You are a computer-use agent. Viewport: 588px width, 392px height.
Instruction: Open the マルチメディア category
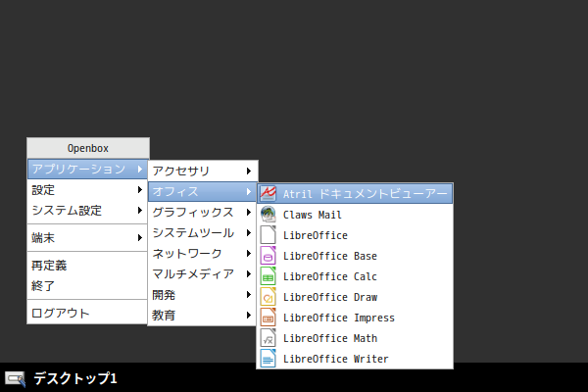(x=203, y=273)
